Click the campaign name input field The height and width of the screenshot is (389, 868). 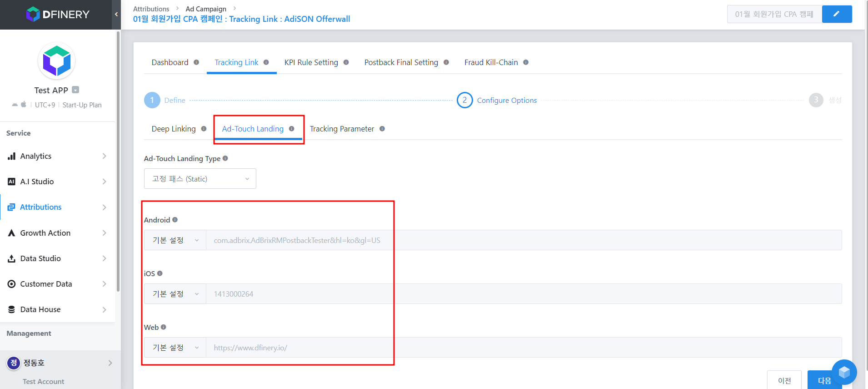click(x=774, y=14)
